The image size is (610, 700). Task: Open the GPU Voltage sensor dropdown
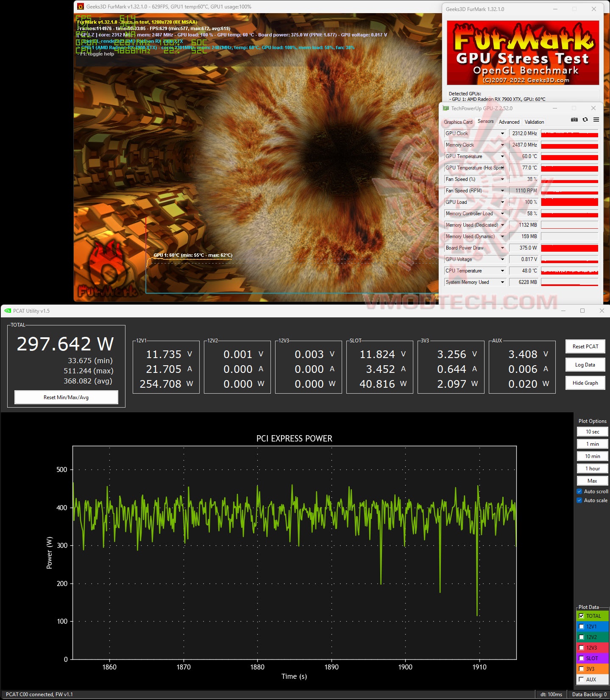pos(503,259)
